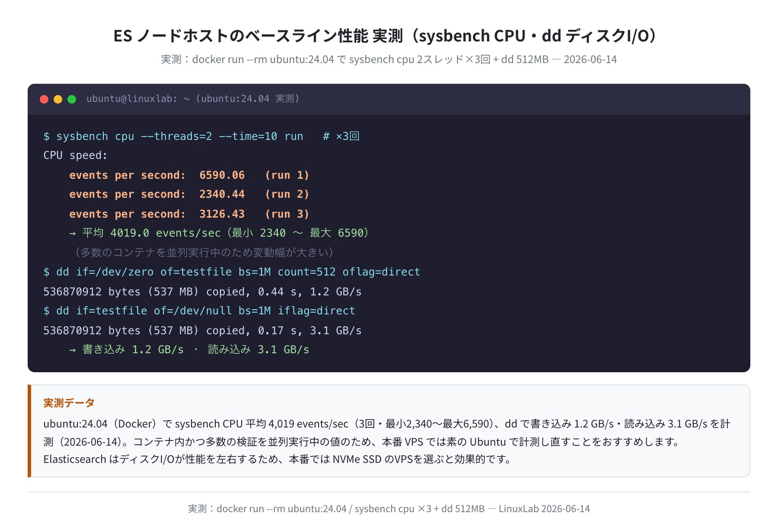778x532 pixels.
Task: Select the main heading about ES baseline performance
Action: point(386,35)
